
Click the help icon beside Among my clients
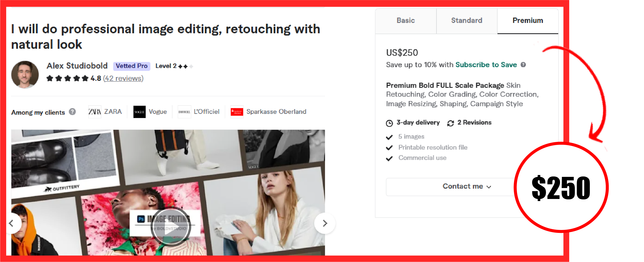73,112
